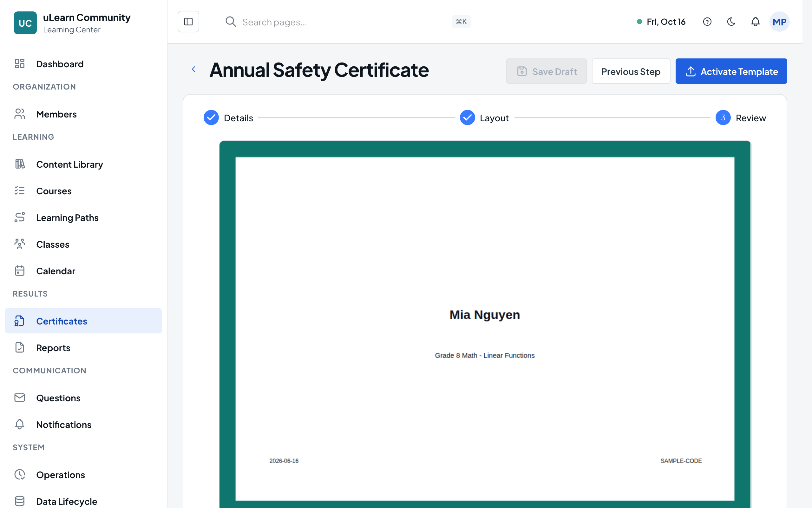The width and height of the screenshot is (812, 508).
Task: Click the Classes group icon
Action: 19,244
